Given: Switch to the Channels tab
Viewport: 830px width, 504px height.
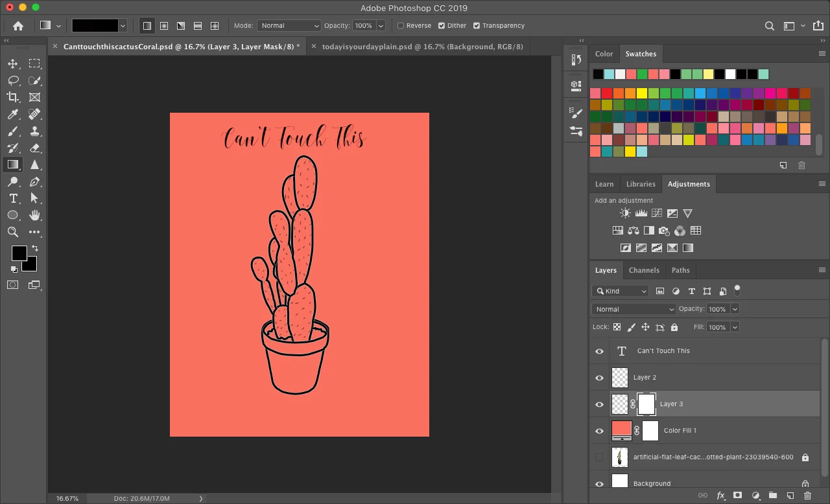Looking at the screenshot, I should coord(644,270).
